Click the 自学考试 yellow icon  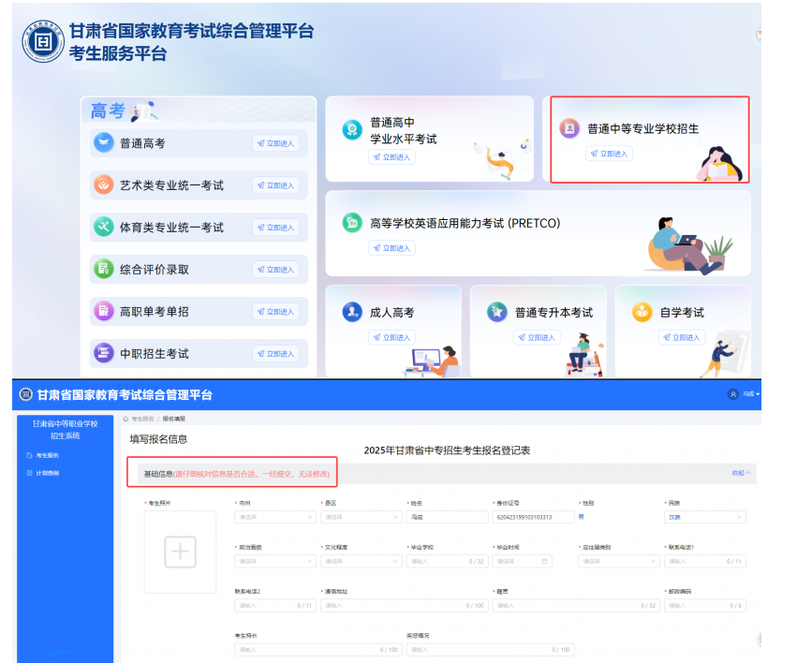642,313
